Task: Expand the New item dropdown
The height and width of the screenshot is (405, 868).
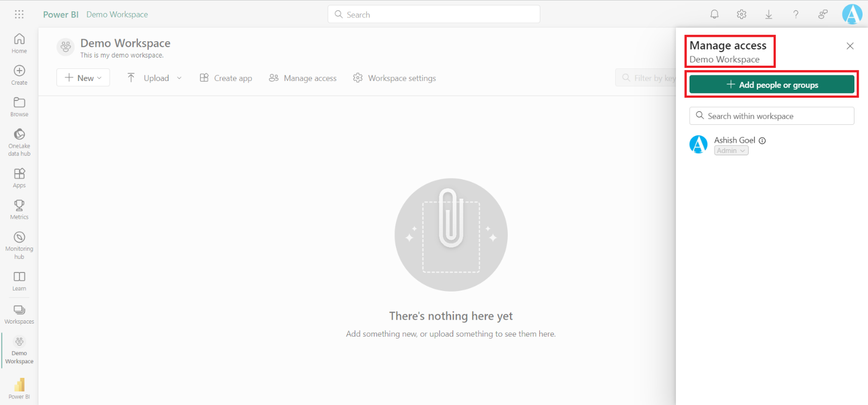Action: pyautogui.click(x=83, y=78)
